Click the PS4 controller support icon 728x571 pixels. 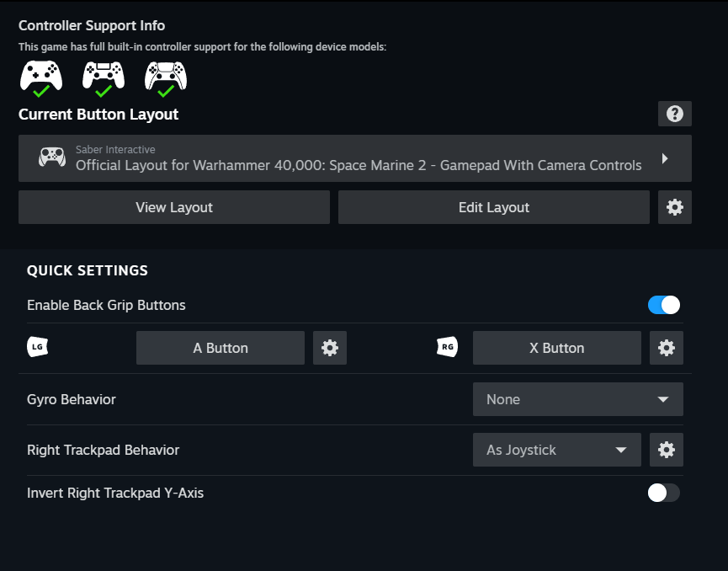pos(104,78)
